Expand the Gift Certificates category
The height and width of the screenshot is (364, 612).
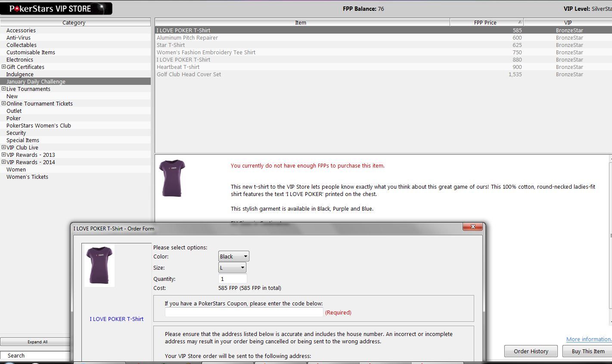click(3, 67)
